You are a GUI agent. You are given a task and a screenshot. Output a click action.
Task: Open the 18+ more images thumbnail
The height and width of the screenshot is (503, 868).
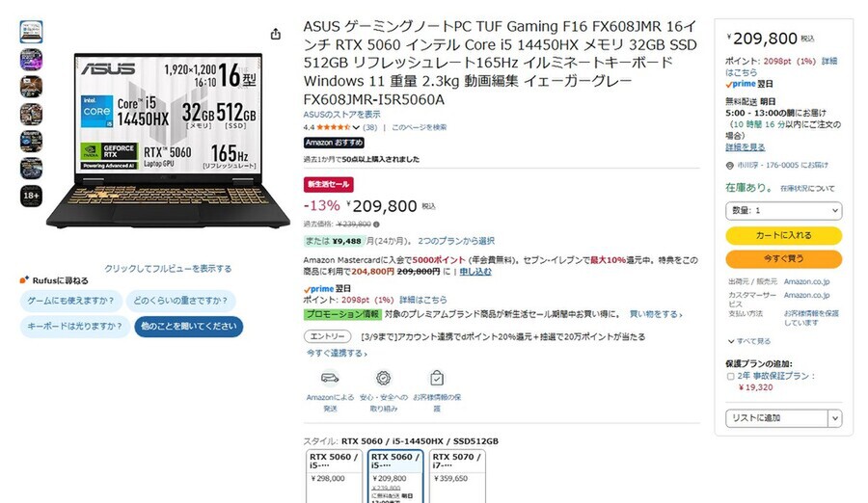coord(31,196)
